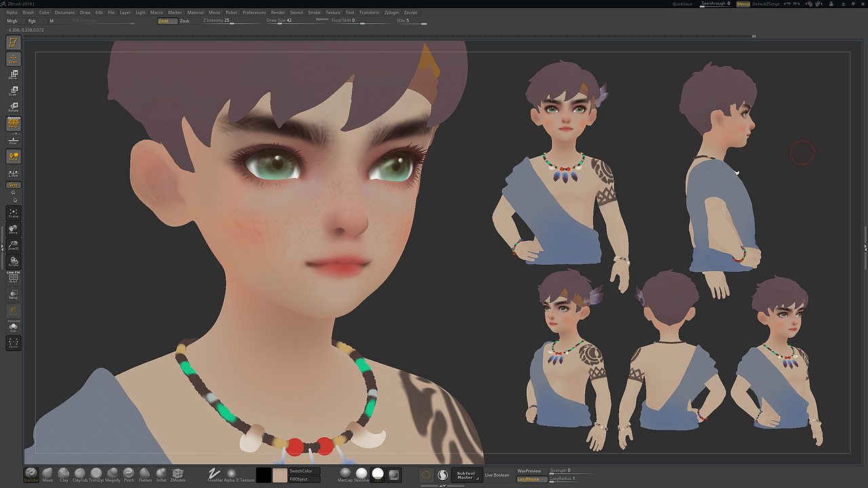Click the Frame icon to fit the model
This screenshot has height=488, width=868.
[13, 212]
